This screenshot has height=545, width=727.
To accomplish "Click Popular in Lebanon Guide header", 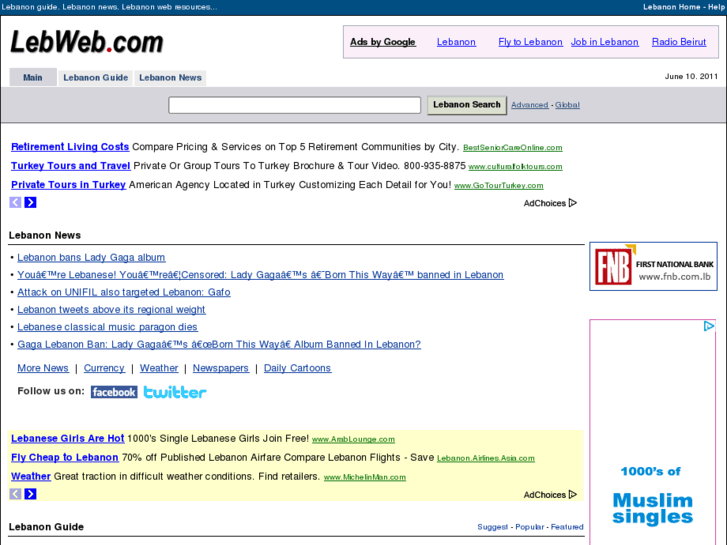I will 529,527.
